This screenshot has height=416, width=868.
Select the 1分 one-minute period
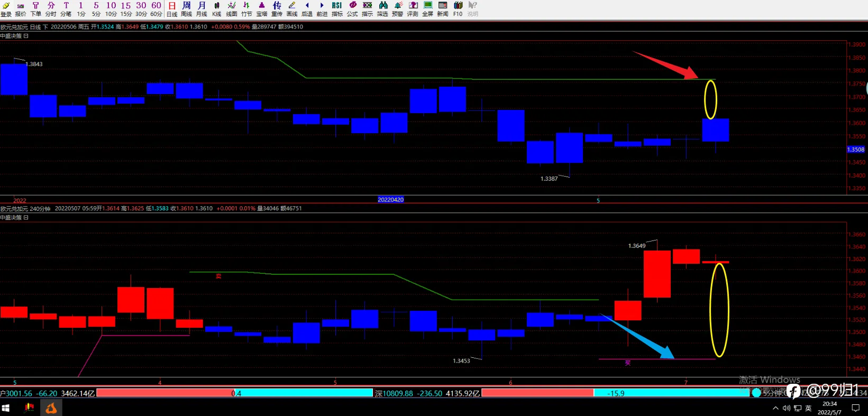pyautogui.click(x=81, y=9)
